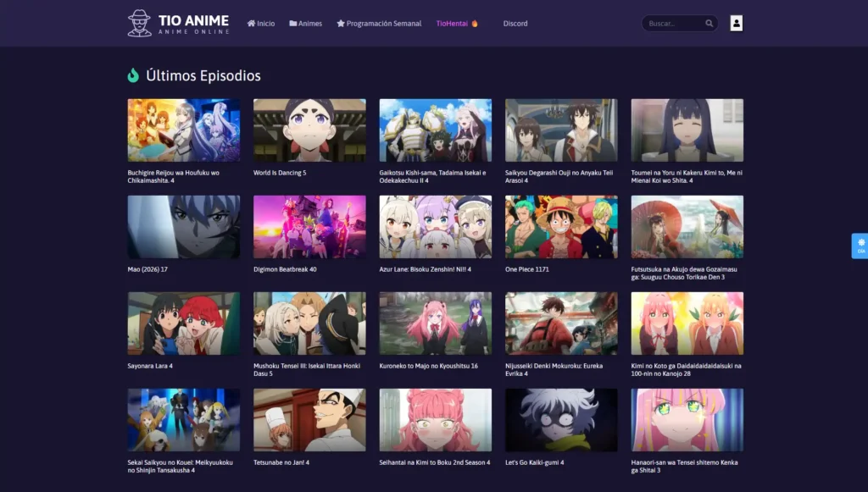Open the Inicio menu item
Screen dimensions: 868x492
261,23
